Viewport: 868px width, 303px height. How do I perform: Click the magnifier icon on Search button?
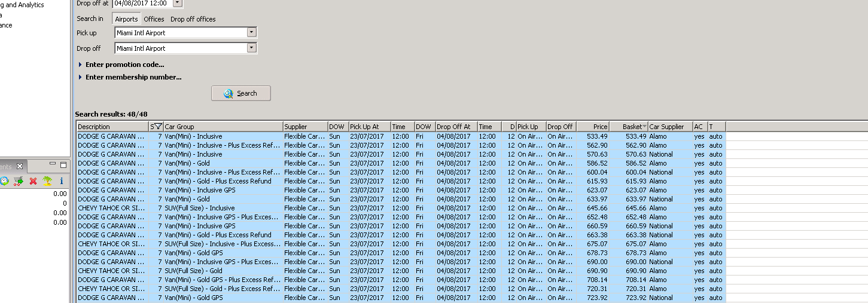tap(229, 93)
